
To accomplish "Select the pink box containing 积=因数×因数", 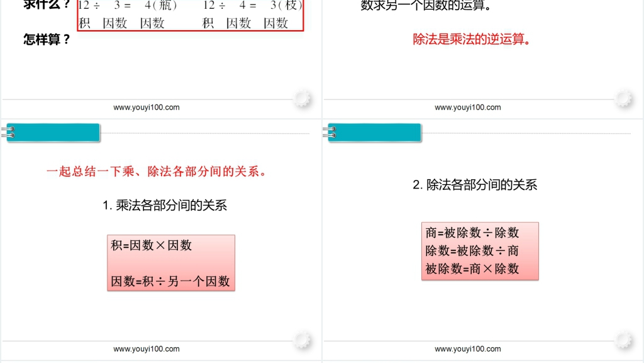I will tap(171, 263).
